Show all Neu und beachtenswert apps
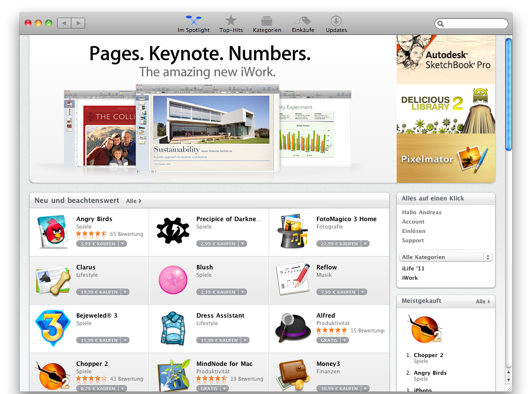This screenshot has height=394, width=532. [133, 201]
